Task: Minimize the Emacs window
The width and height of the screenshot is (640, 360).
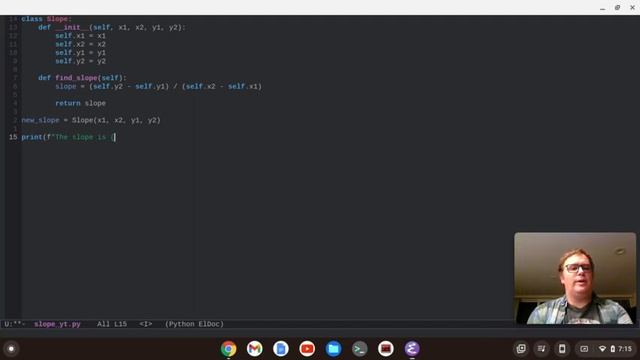Action: (602, 8)
